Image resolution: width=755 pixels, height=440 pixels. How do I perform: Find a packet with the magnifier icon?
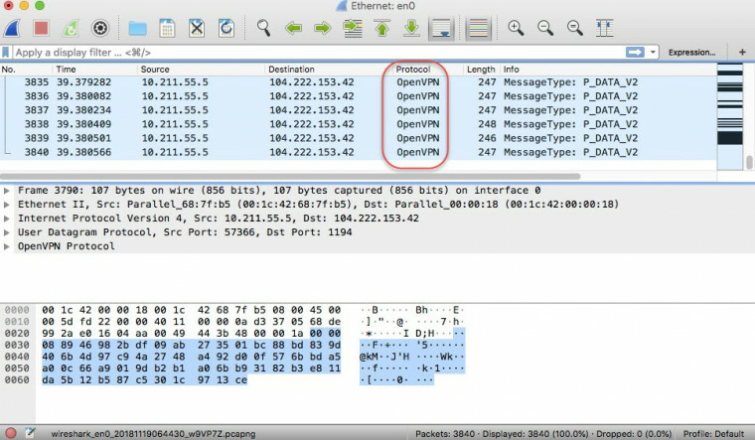coord(263,28)
